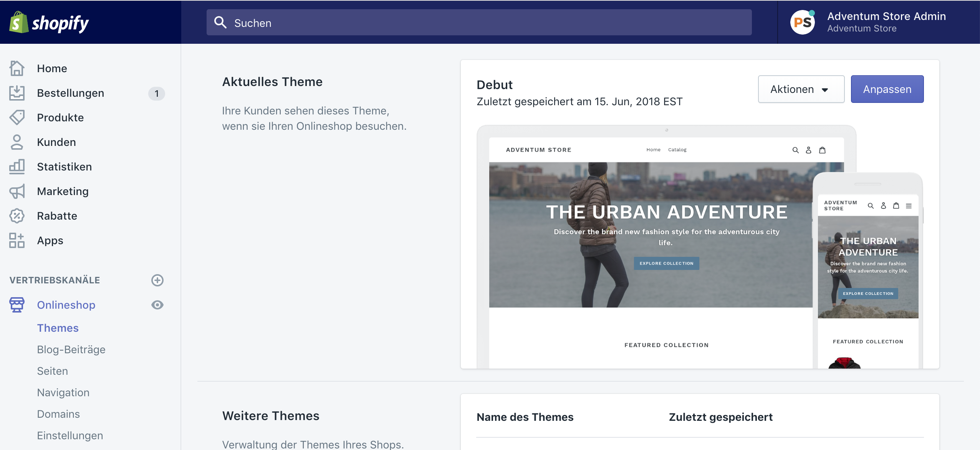Go to Home in sidebar
Screen dimensions: 980x450
[52, 68]
